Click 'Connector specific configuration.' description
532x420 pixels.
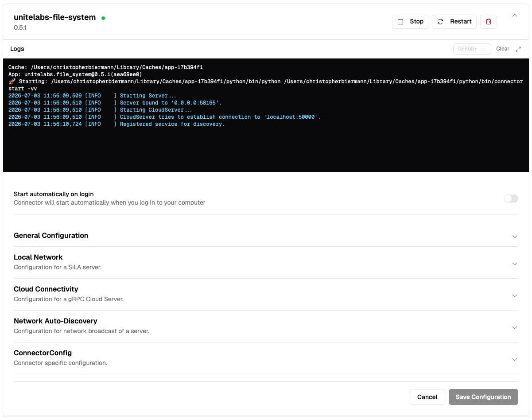[60, 363]
